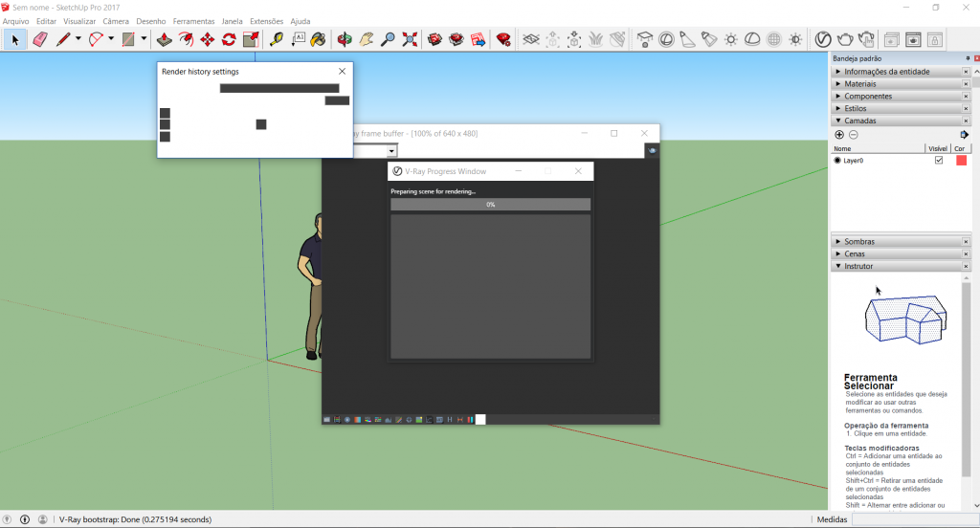Select the Pan hand tool
The image size is (980, 528).
[367, 40]
